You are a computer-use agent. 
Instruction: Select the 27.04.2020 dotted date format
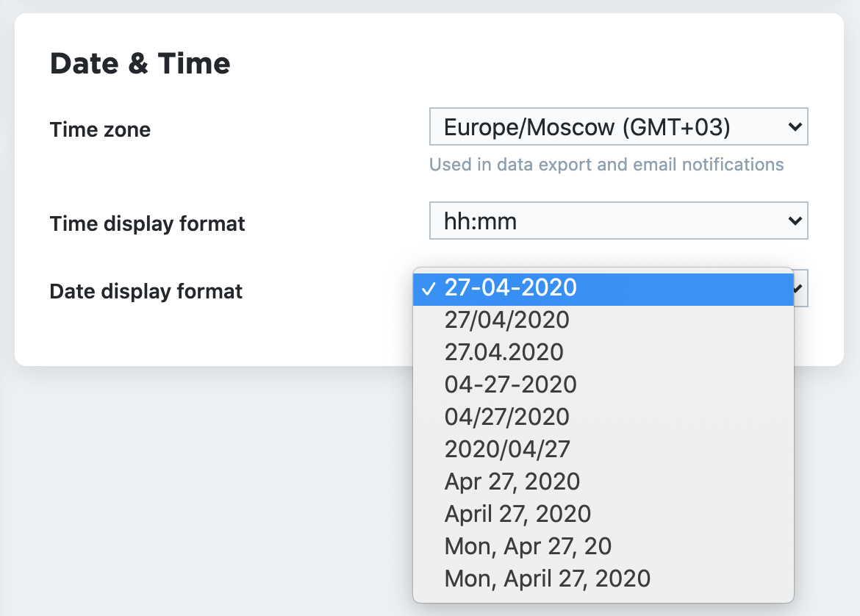(x=504, y=352)
